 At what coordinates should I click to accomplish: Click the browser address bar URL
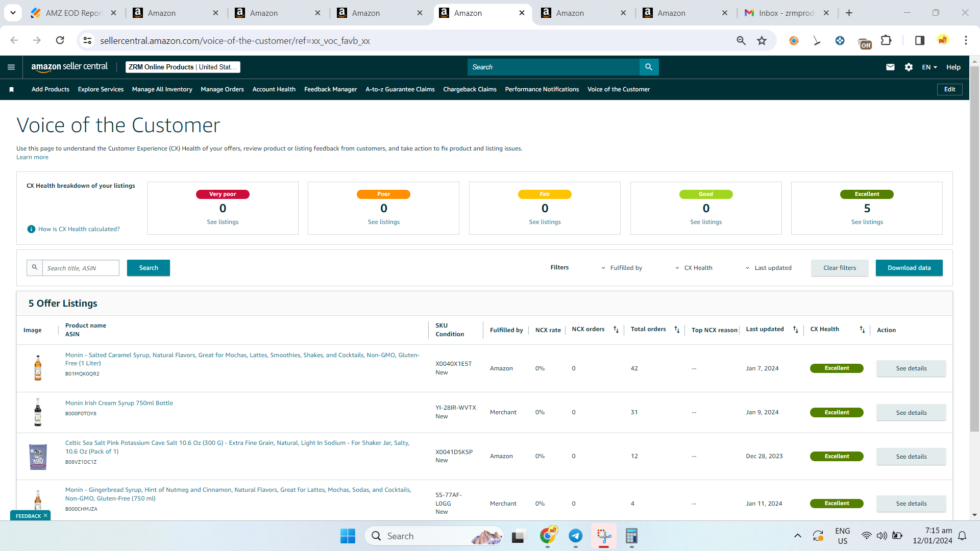tap(235, 40)
